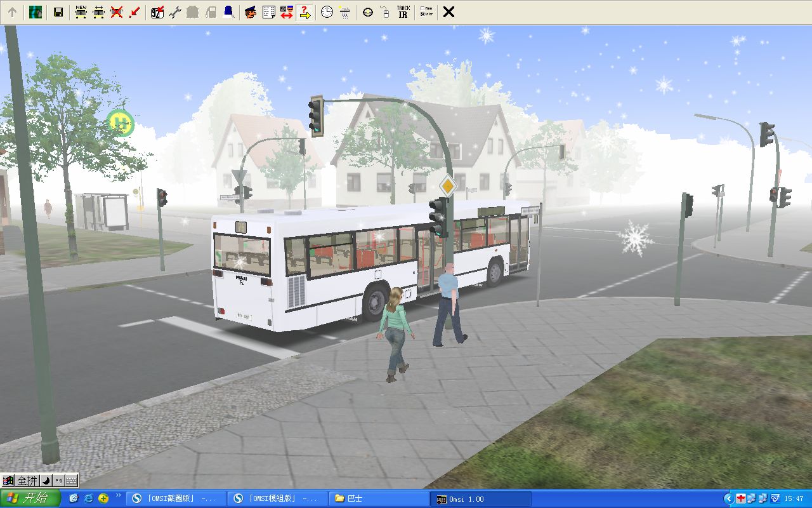Expand the quick launch chevron
Screen dimensions: 812x508
[x=117, y=494]
